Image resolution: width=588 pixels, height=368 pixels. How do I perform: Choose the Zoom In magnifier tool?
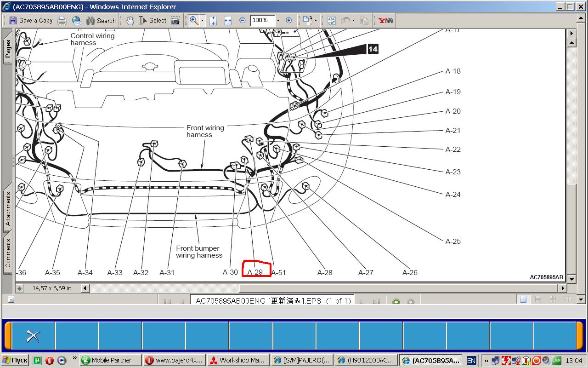click(194, 20)
